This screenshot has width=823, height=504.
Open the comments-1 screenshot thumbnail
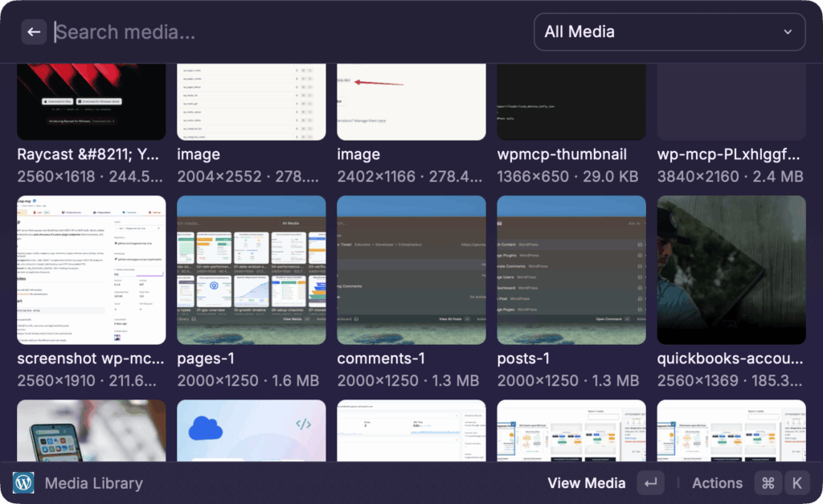point(411,269)
